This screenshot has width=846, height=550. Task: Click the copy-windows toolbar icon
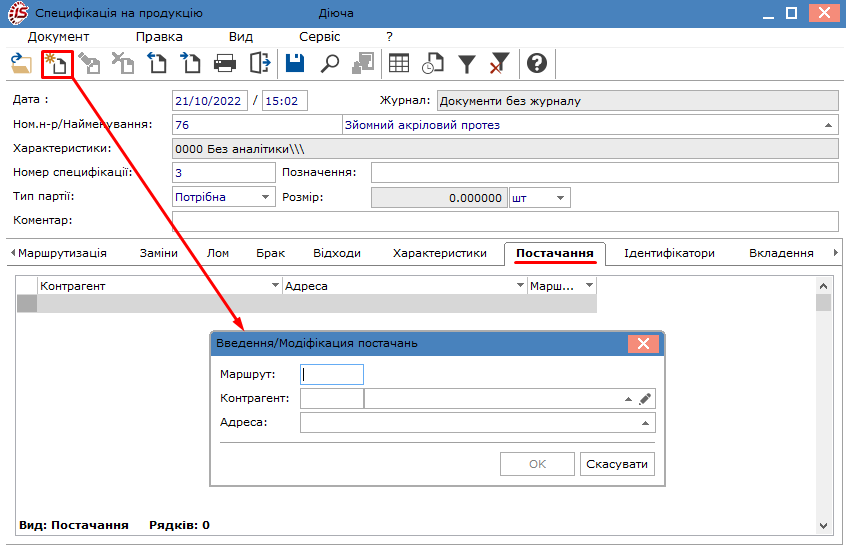pyautogui.click(x=363, y=64)
